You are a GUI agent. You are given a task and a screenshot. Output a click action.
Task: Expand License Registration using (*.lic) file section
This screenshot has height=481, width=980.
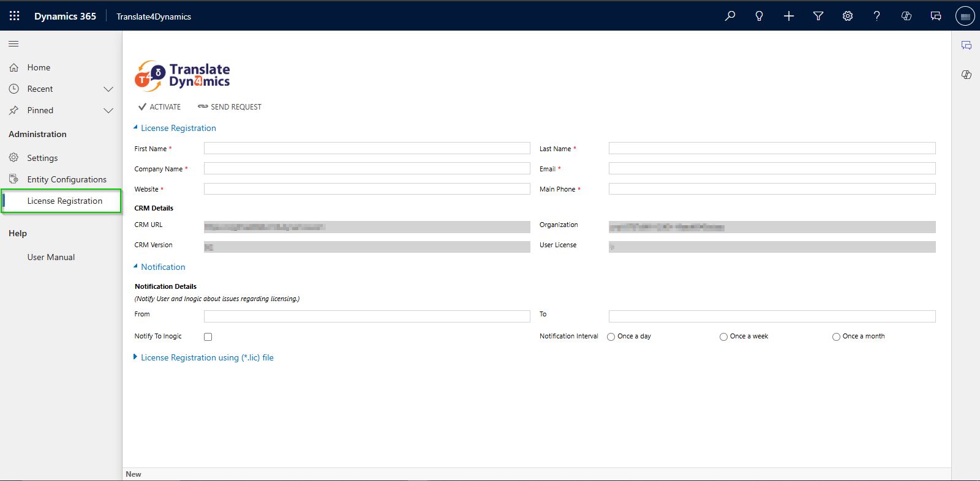click(206, 357)
